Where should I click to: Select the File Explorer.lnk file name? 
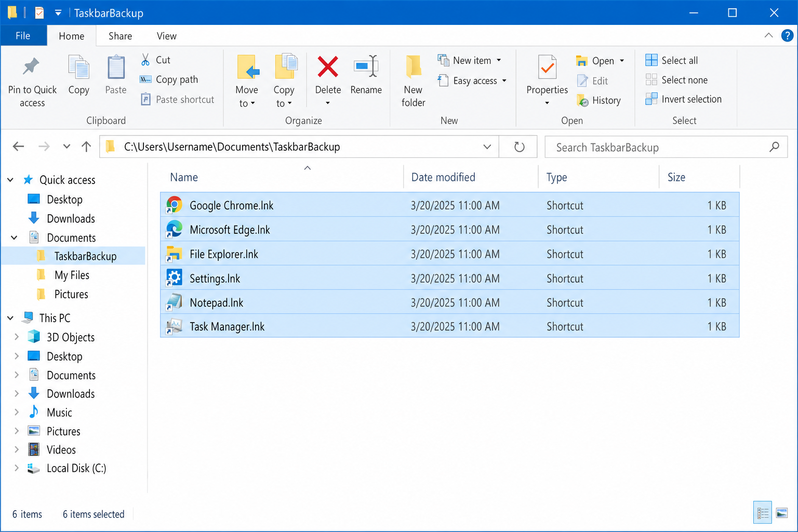[x=224, y=254]
